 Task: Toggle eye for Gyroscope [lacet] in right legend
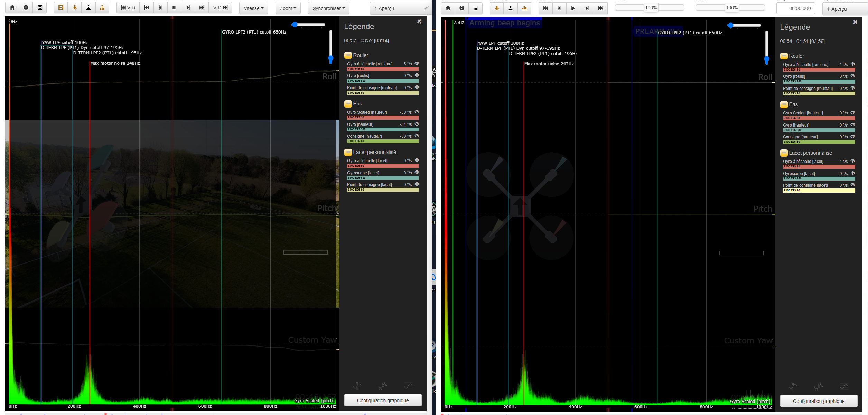tap(852, 173)
